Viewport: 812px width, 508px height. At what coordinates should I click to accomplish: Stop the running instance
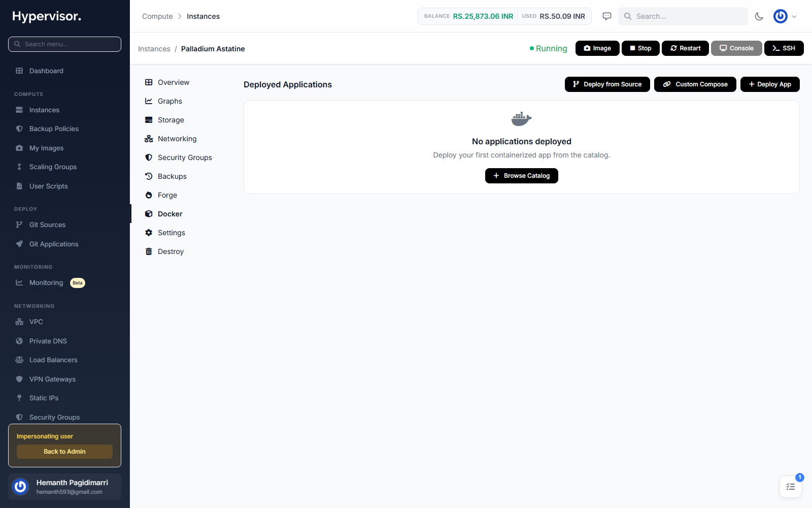tap(640, 48)
